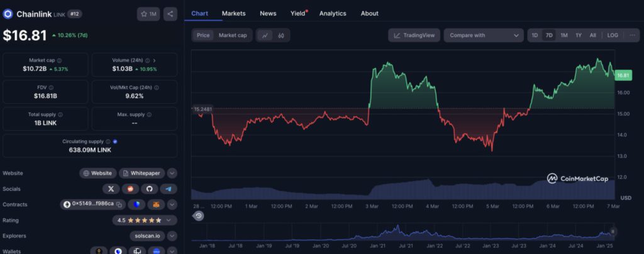Viewport: 644px width, 254px height.
Task: Click the Circulating supply info icon
Action: pos(108,141)
